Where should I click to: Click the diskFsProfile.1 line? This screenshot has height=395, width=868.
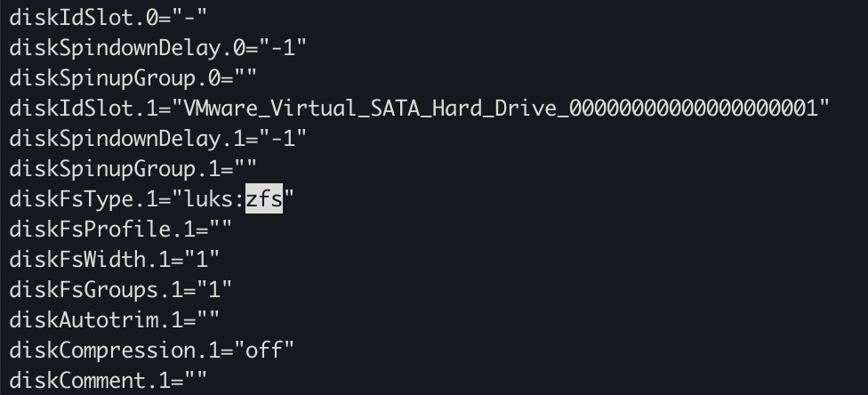(121, 229)
